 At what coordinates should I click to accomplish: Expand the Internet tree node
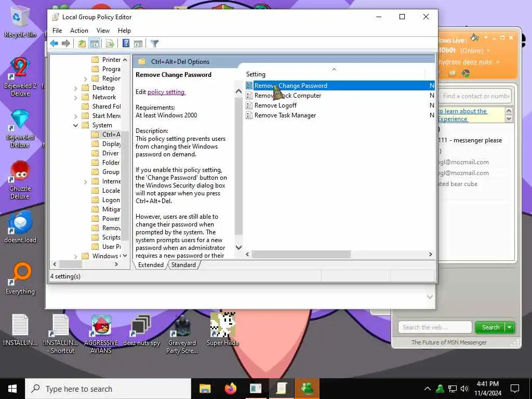(x=86, y=181)
